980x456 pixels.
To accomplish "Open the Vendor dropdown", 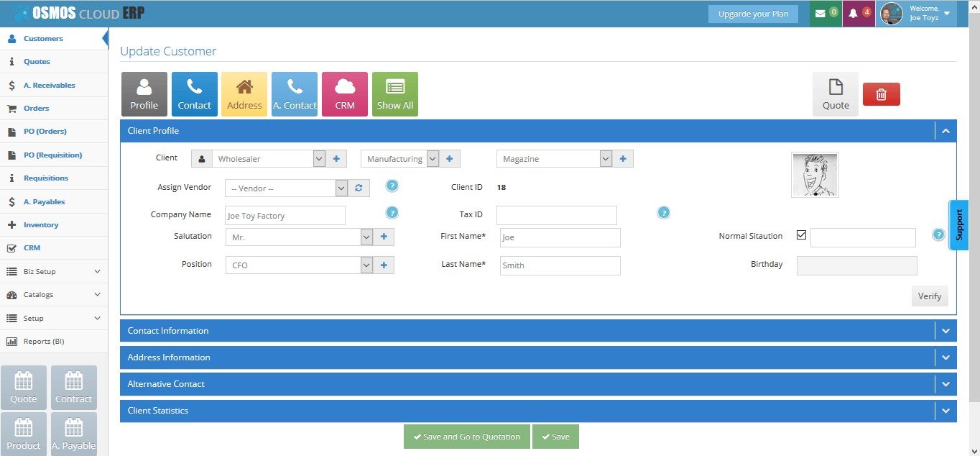I will [287, 188].
